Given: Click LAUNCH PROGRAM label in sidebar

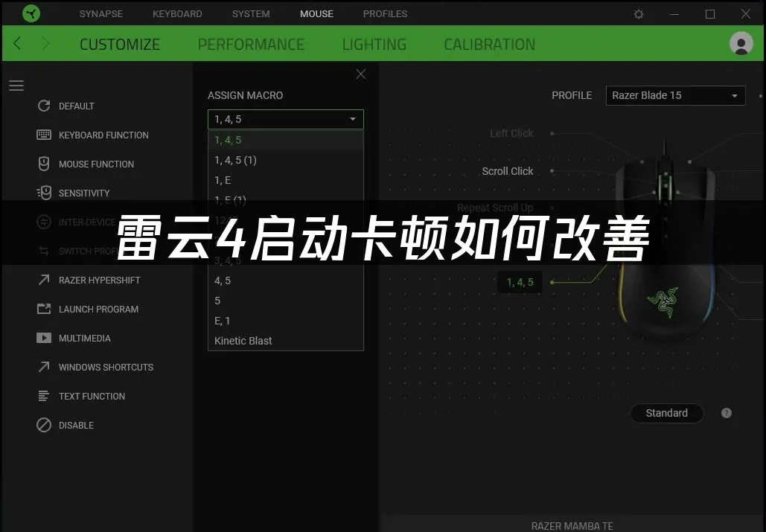Looking at the screenshot, I should 99,309.
